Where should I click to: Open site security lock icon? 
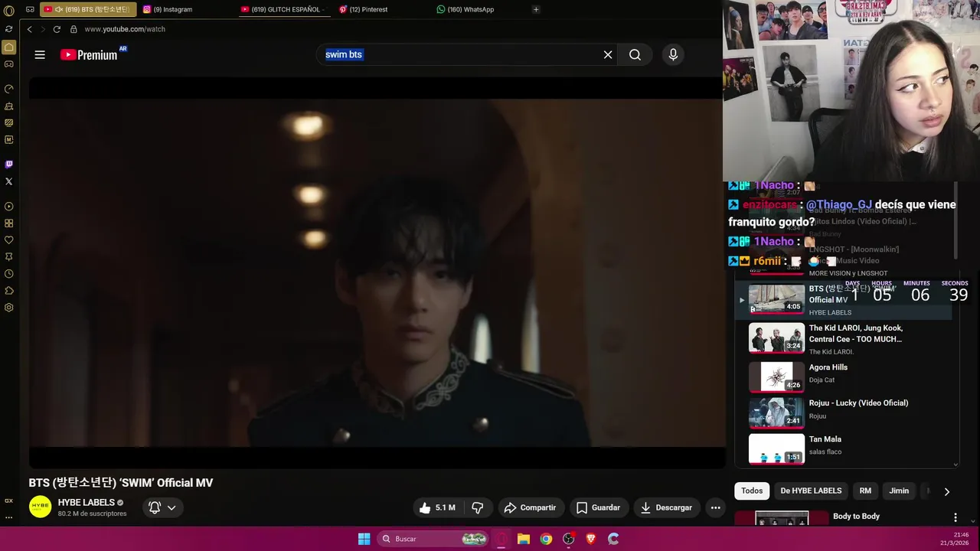[x=73, y=29]
